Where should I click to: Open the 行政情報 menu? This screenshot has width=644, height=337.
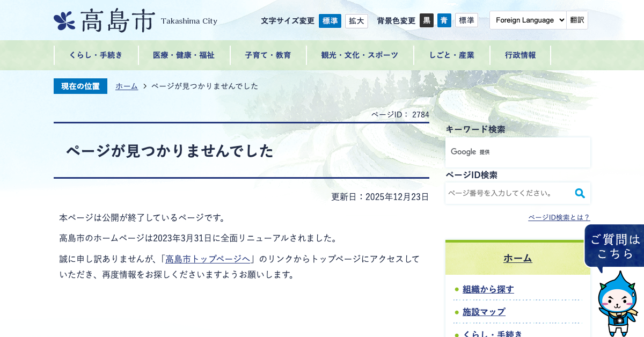pyautogui.click(x=520, y=55)
